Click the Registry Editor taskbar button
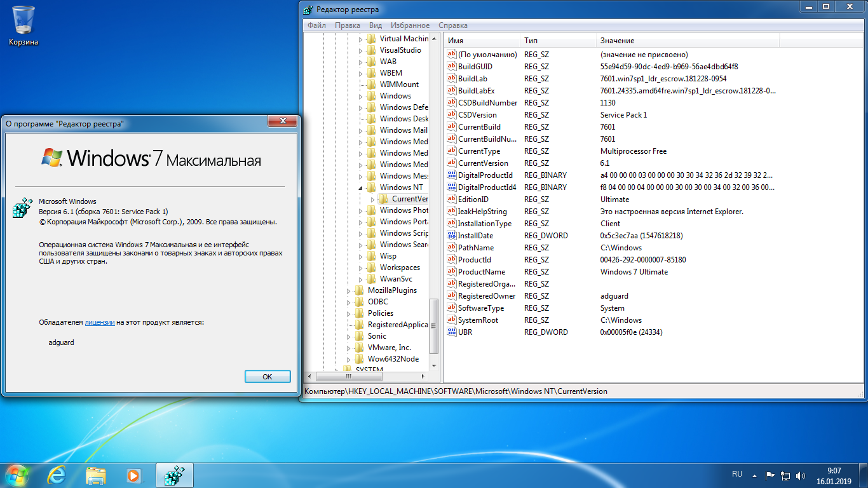Screen dimensions: 868x488 click(174, 475)
